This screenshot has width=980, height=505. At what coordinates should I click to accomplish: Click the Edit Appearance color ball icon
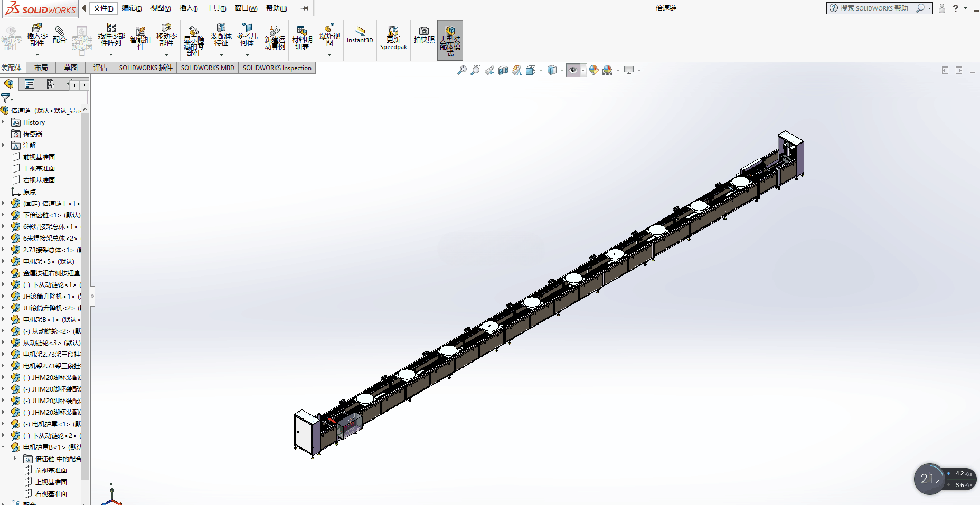[x=594, y=70]
